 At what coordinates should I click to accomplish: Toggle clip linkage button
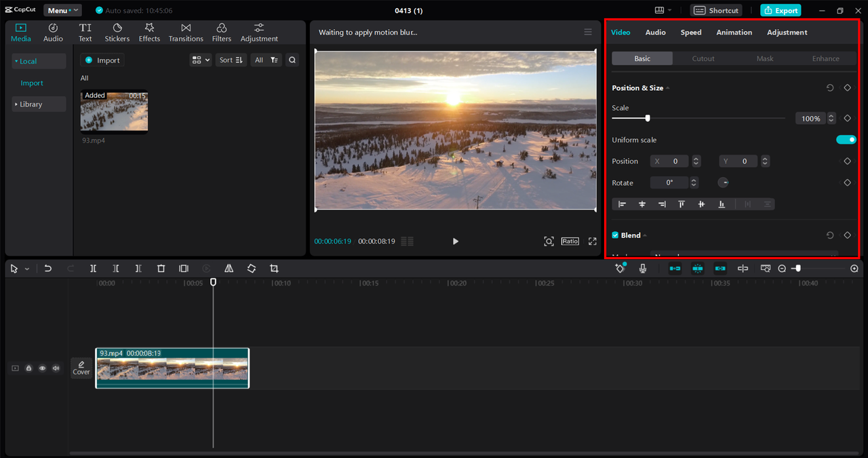coord(720,269)
